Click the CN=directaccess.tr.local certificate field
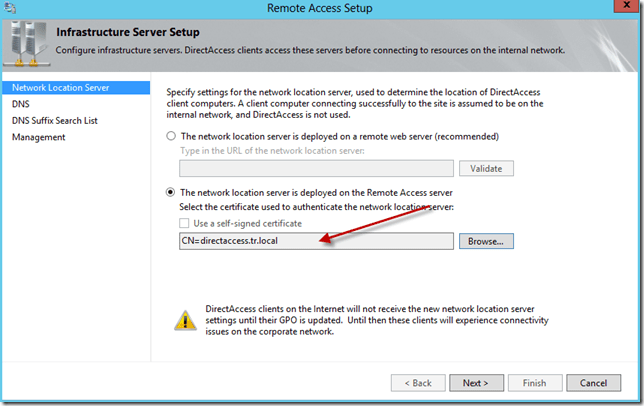 [310, 241]
